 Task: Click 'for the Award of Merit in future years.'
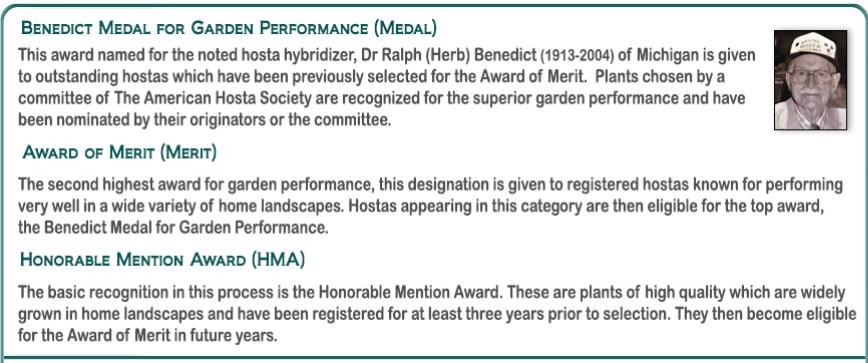coord(147,335)
